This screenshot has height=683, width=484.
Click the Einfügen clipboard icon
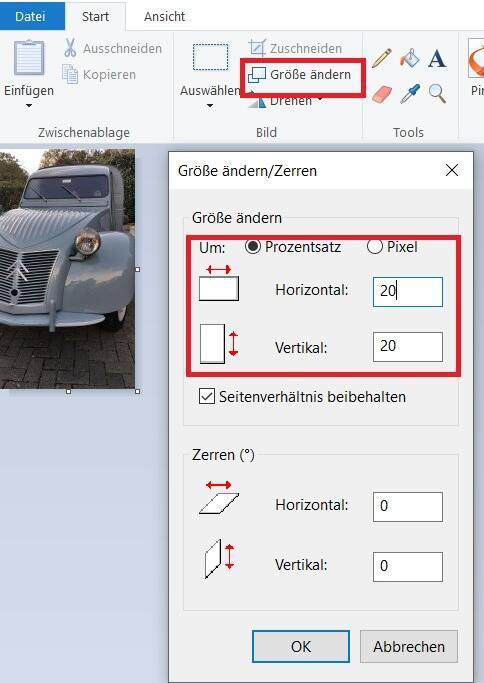click(x=29, y=57)
